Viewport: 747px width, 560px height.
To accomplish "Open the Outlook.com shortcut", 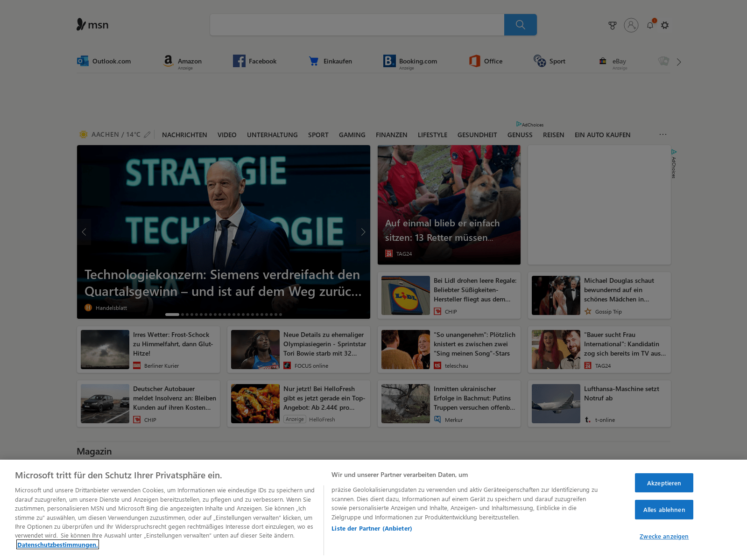I will click(x=104, y=61).
